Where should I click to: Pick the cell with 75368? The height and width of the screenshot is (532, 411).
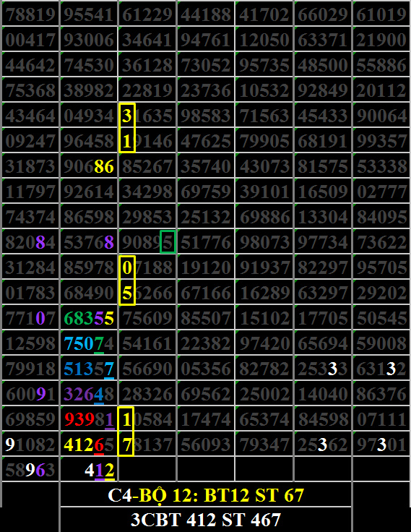(30, 90)
